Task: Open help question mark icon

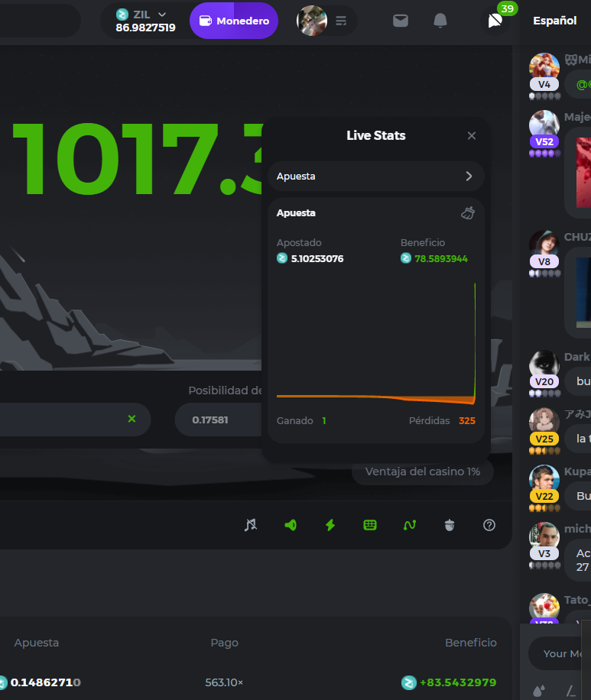Action: tap(489, 525)
